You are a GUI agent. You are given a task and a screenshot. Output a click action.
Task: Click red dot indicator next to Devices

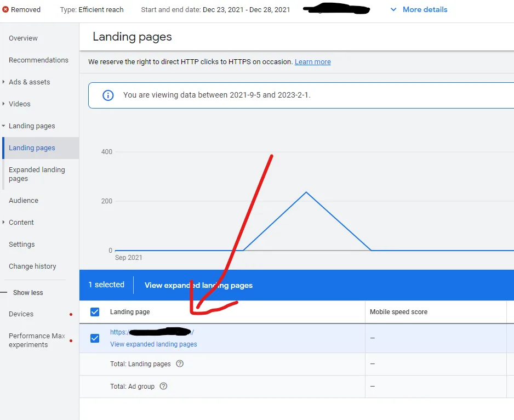[x=71, y=314]
